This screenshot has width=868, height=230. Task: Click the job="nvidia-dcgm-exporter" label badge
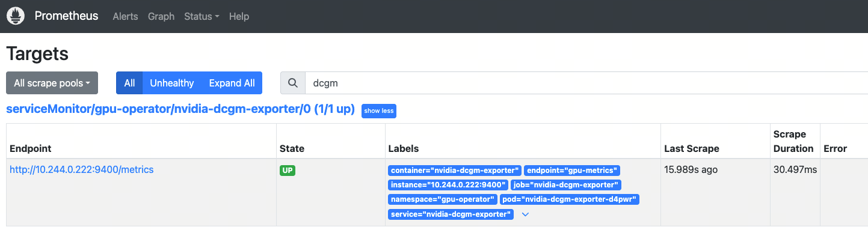(566, 185)
